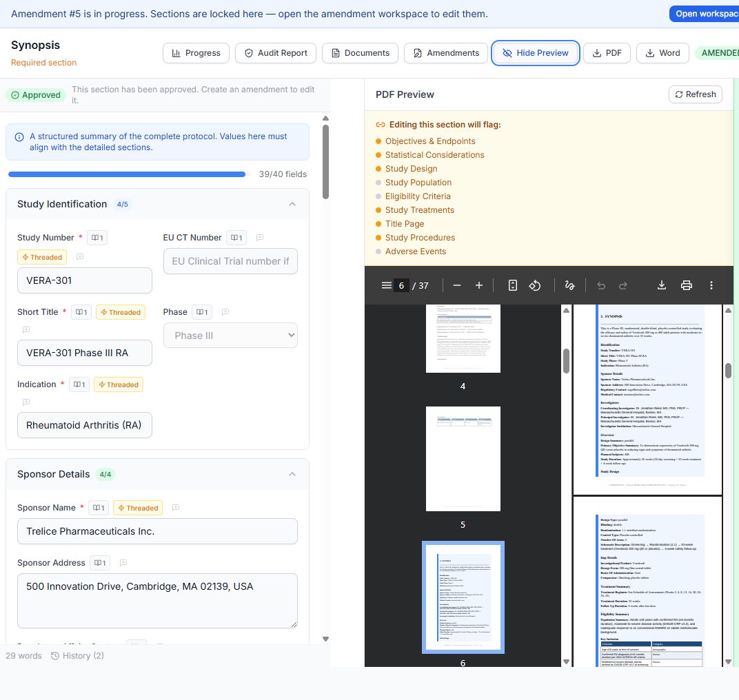The width and height of the screenshot is (739, 700).
Task: Open the comment icon beside EU CT Number
Action: pos(260,238)
